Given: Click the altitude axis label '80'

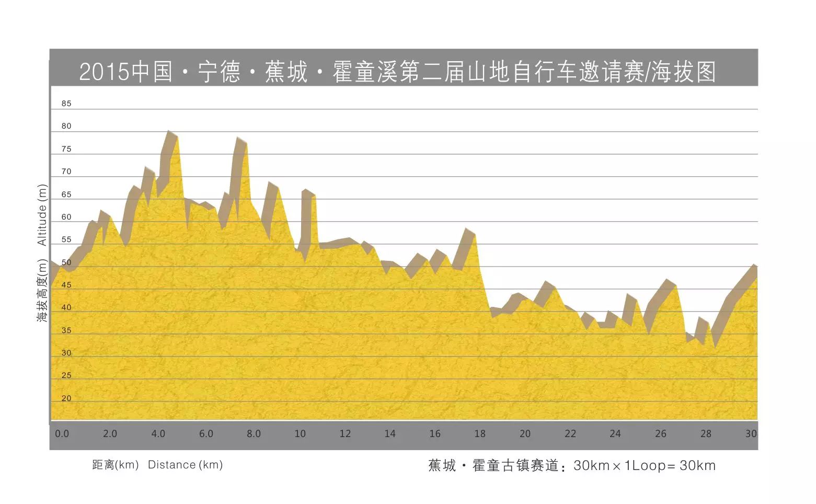Looking at the screenshot, I should click(x=66, y=126).
